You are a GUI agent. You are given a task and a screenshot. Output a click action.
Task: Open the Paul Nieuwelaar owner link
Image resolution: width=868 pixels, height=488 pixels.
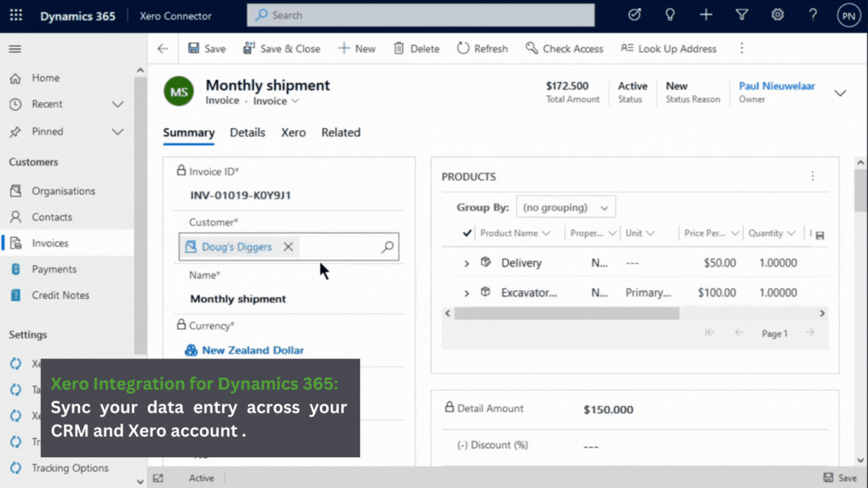(777, 86)
